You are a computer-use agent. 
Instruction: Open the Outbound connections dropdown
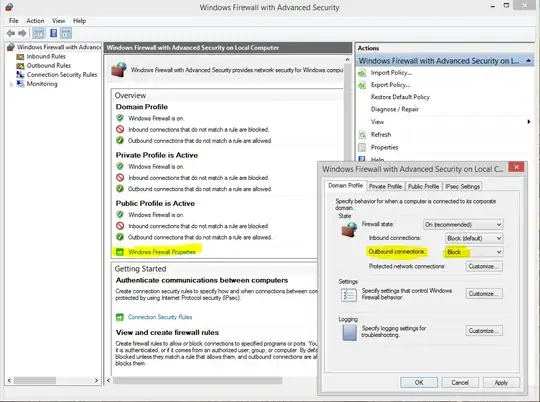pos(474,252)
